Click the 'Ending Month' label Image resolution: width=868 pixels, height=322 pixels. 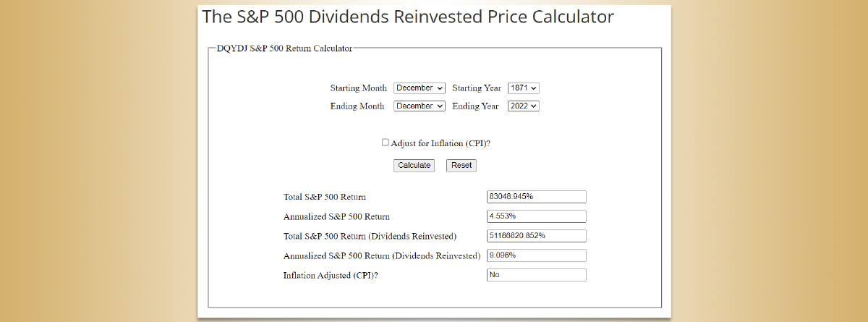click(359, 106)
